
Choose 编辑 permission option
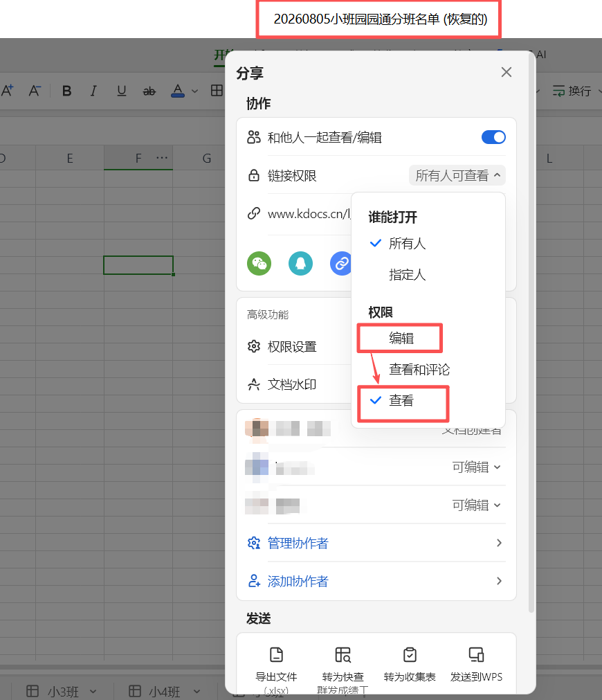point(401,339)
